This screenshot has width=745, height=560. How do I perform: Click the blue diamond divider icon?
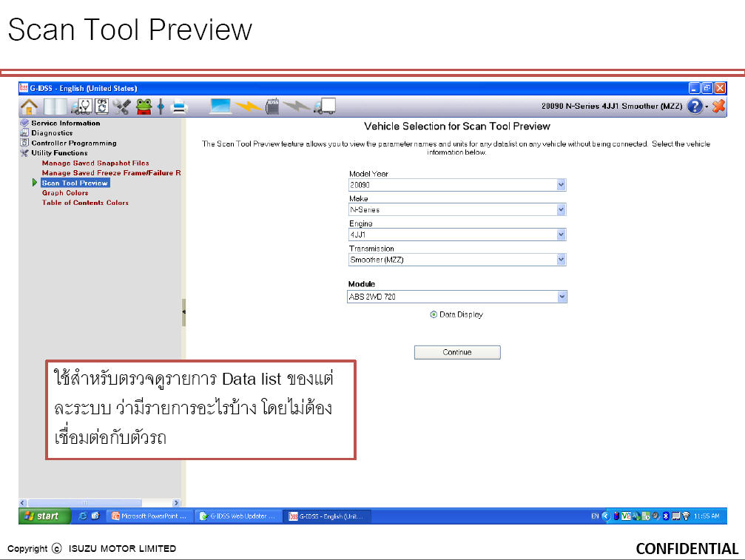click(161, 107)
